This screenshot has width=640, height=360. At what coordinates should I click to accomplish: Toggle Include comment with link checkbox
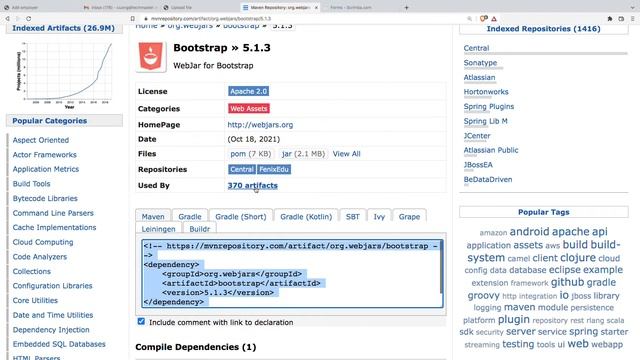point(141,322)
